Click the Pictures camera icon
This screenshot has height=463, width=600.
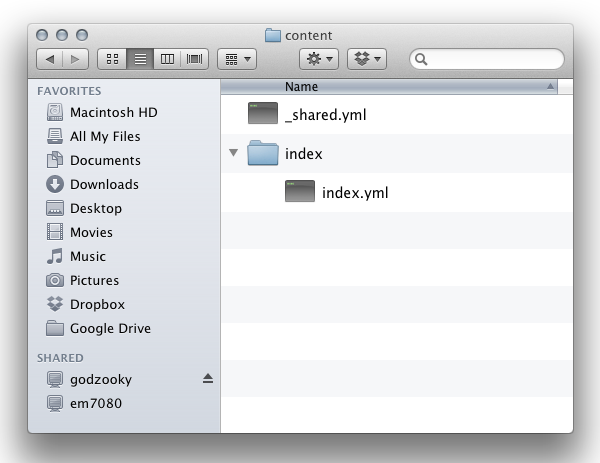click(x=55, y=280)
